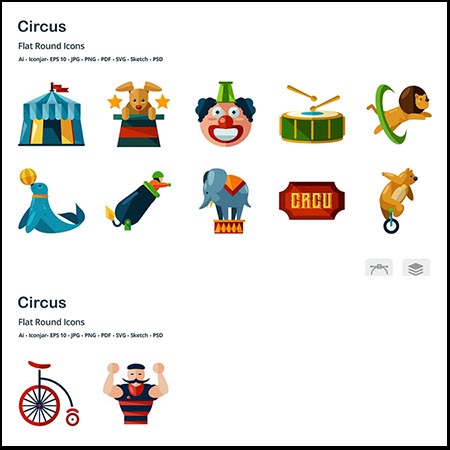450x450 pixels.
Task: Click the vector bezier path badge
Action: (379, 267)
